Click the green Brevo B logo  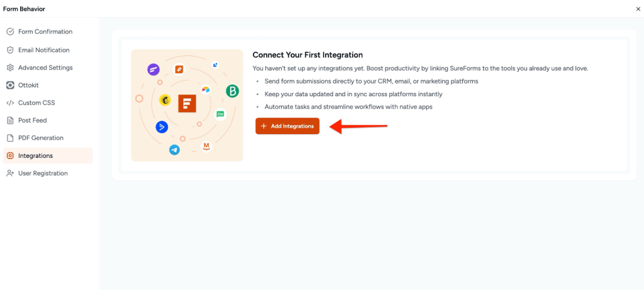pyautogui.click(x=232, y=91)
